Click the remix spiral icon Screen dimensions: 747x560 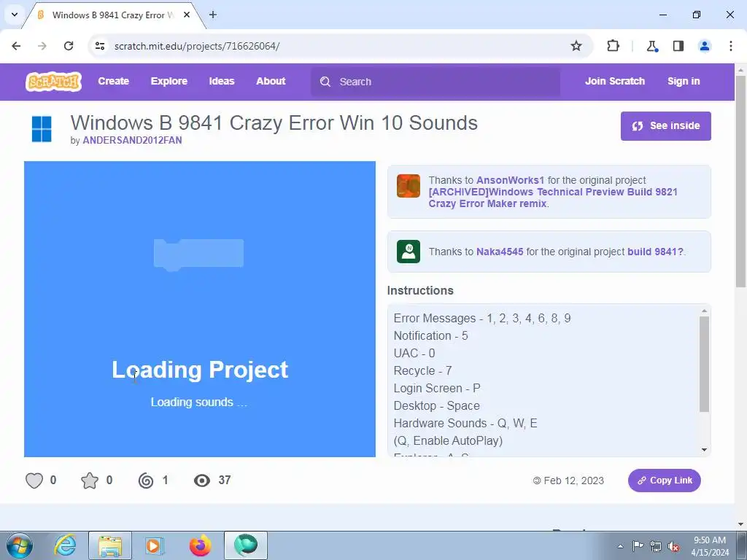[146, 481]
